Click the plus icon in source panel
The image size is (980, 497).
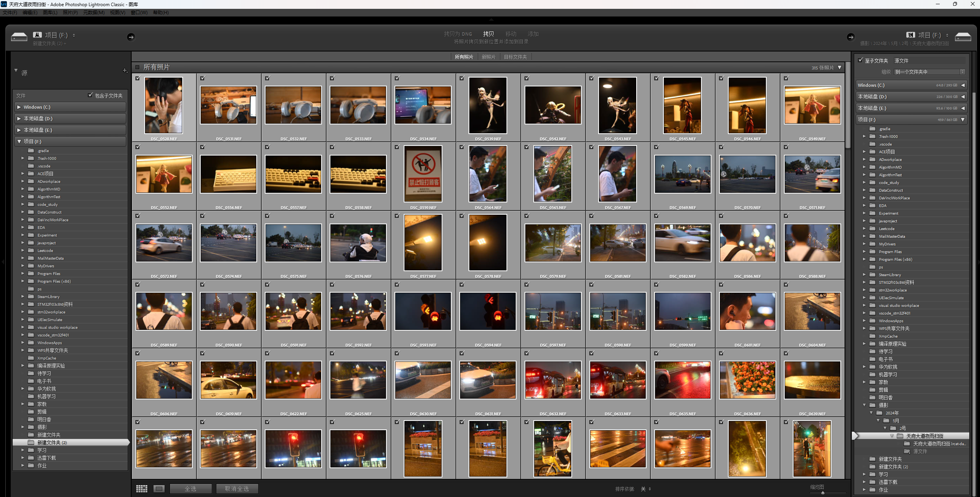pyautogui.click(x=125, y=70)
